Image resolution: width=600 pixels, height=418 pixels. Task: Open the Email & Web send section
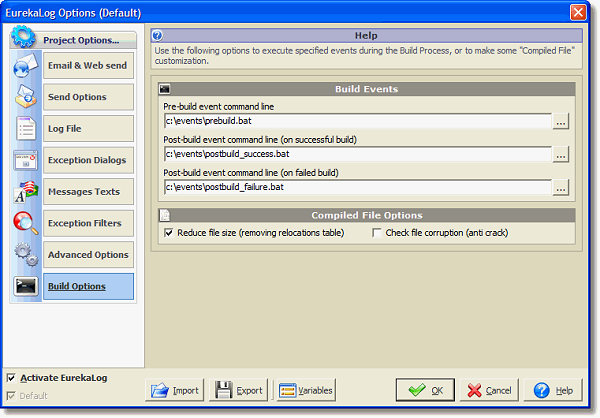[x=88, y=65]
